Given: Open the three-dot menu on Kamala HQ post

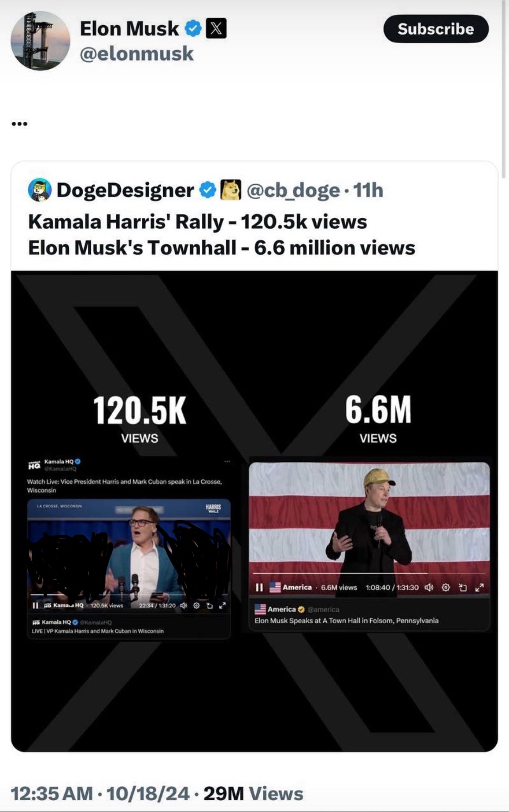Looking at the screenshot, I should 227,461.
